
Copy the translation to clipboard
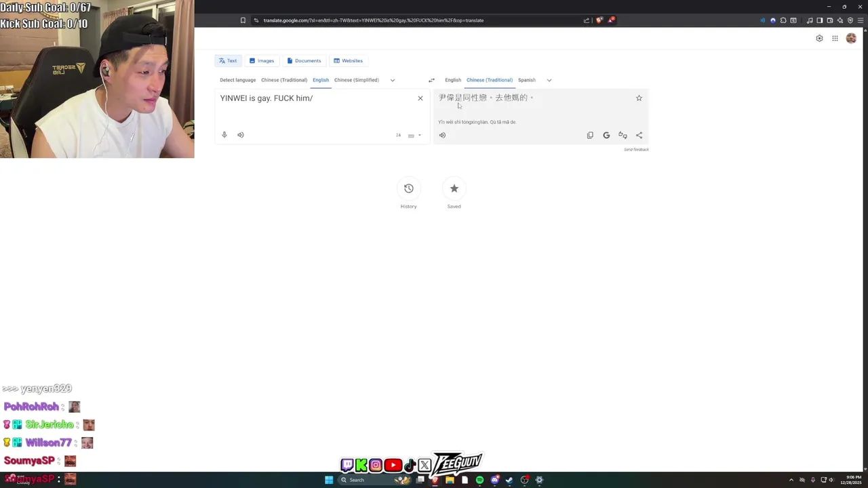click(590, 135)
